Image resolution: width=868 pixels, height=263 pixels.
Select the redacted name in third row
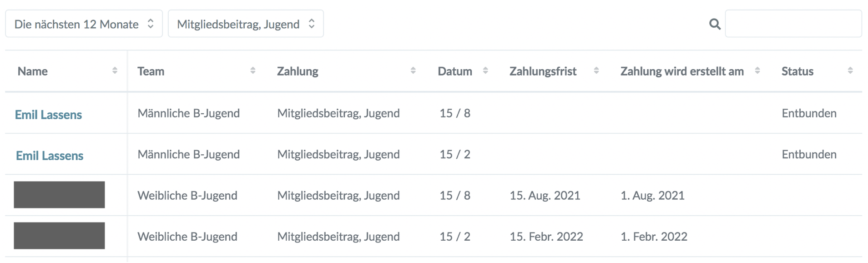[59, 195]
